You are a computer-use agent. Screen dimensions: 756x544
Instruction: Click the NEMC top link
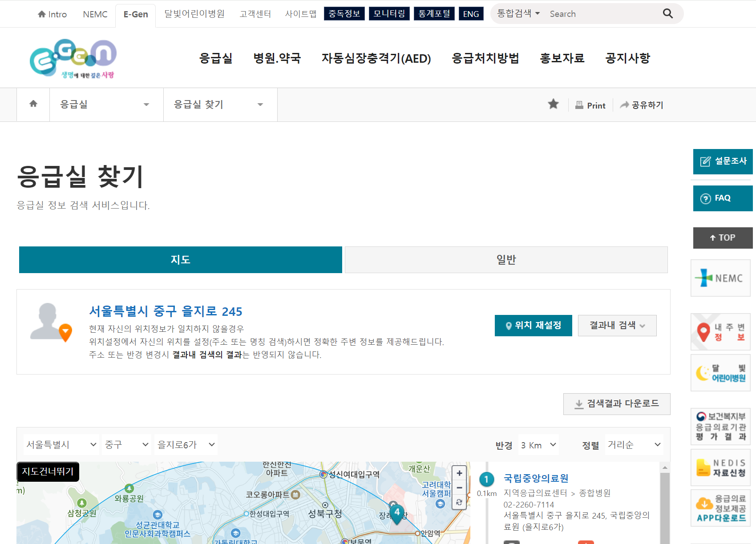click(95, 14)
